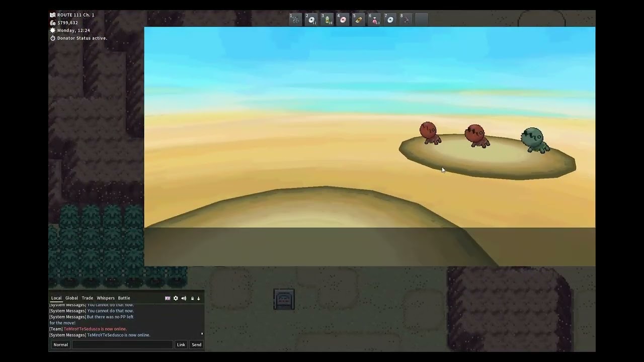The image size is (644, 362).
Task: Target the leftmost red Pokémon in battle
Action: pyautogui.click(x=430, y=133)
